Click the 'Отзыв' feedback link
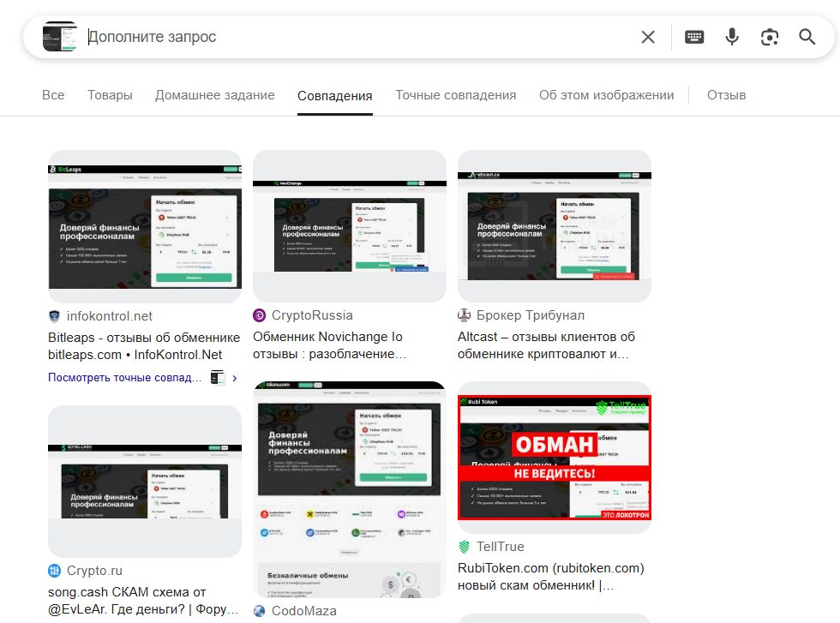Image resolution: width=840 pixels, height=623 pixels. 727,95
